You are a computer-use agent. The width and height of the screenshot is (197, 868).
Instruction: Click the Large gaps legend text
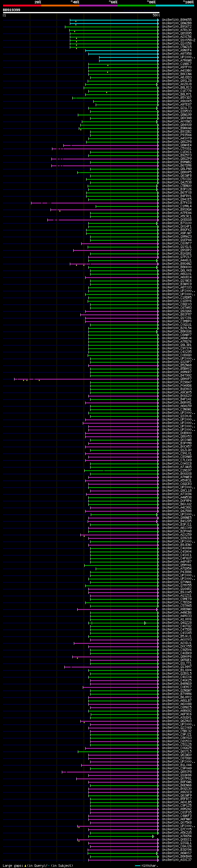tap(38, 866)
